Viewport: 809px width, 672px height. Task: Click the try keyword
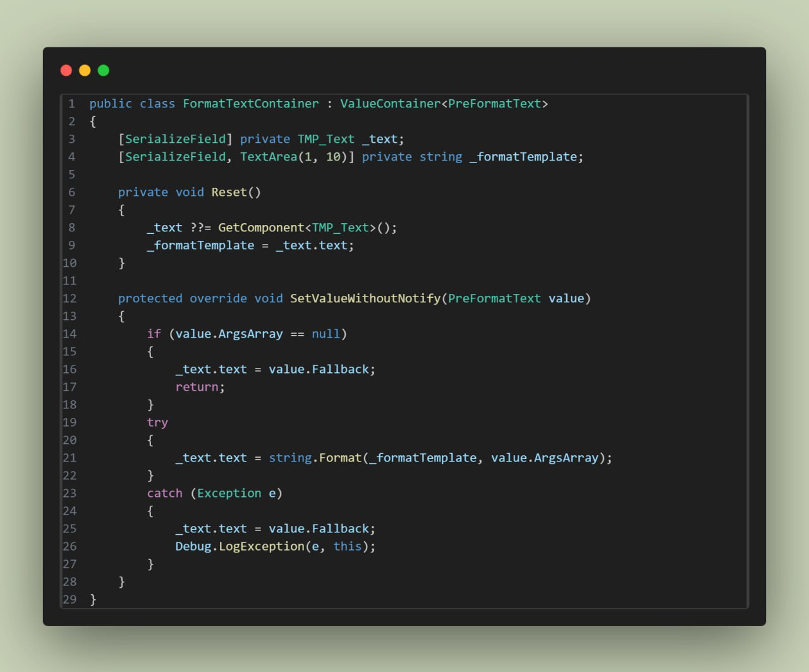click(157, 422)
